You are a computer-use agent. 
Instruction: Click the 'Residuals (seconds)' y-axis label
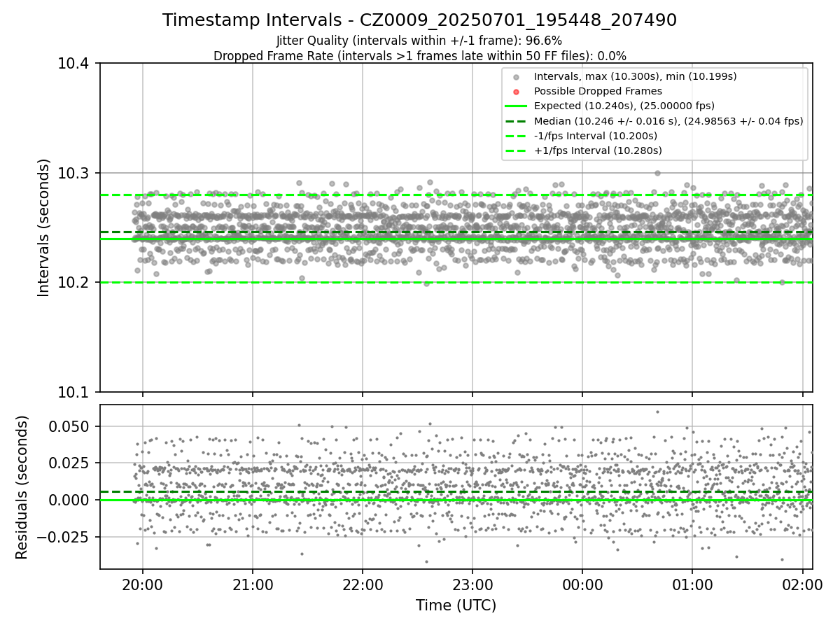22,486
